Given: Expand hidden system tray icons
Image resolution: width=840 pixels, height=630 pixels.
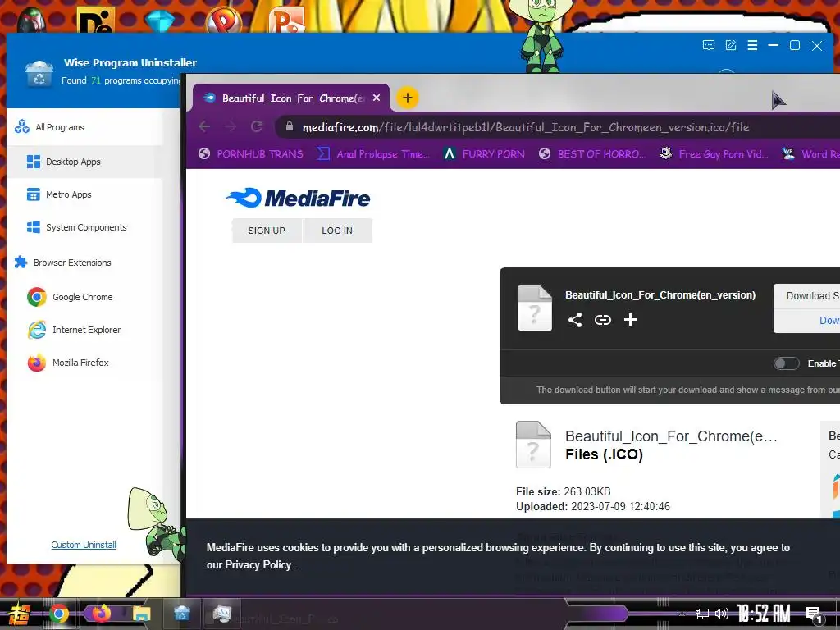Looking at the screenshot, I should pyautogui.click(x=682, y=614).
